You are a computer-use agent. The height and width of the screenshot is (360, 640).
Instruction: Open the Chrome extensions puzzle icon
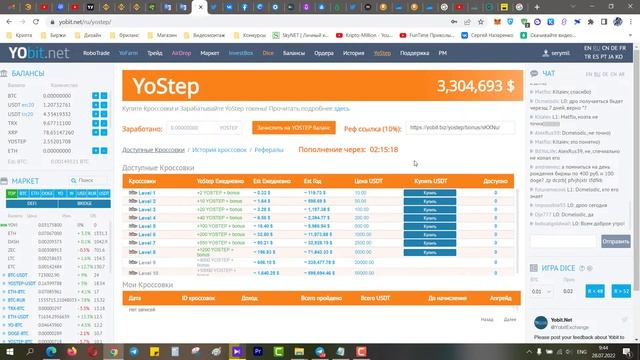[591, 22]
